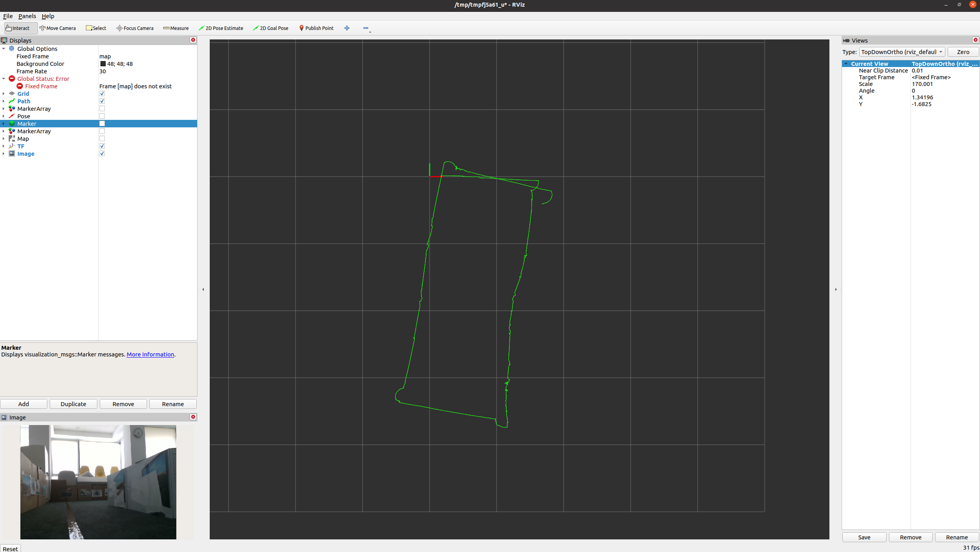Activate the Focus Camera tool
Viewport: 980px width, 552px height.
135,28
